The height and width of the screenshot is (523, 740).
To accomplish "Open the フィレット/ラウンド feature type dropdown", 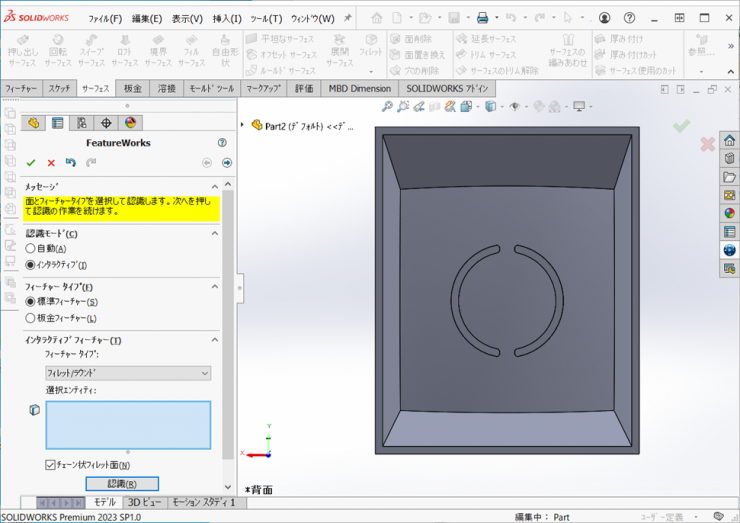I will (128, 373).
